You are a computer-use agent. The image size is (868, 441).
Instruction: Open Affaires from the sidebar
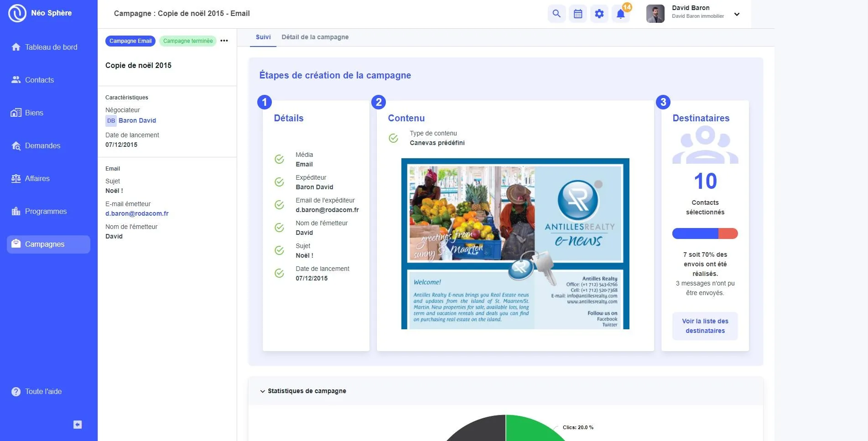tap(31, 178)
